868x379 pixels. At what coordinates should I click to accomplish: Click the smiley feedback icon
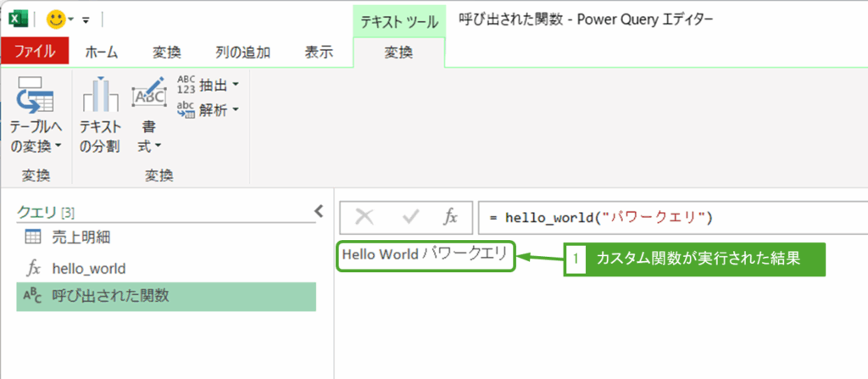coord(57,18)
